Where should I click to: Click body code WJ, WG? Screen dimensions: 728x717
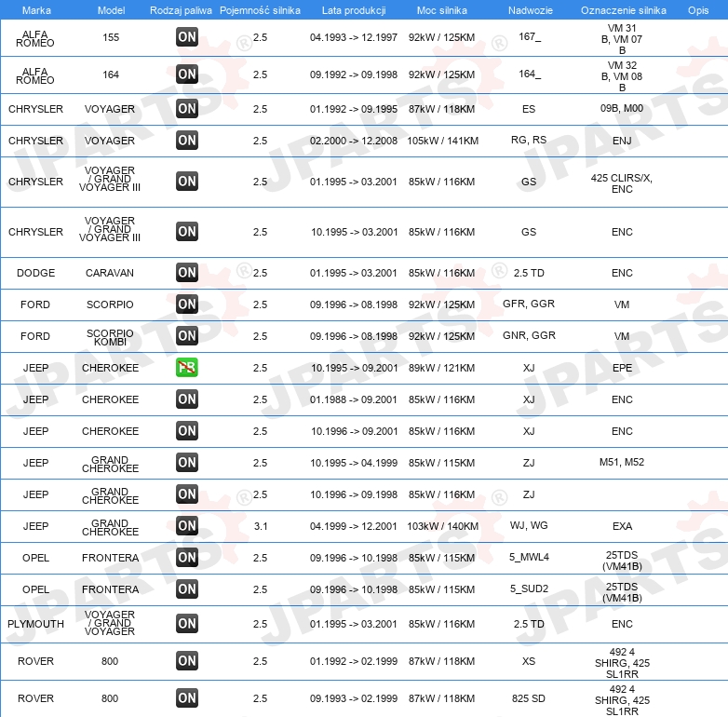pyautogui.click(x=529, y=525)
